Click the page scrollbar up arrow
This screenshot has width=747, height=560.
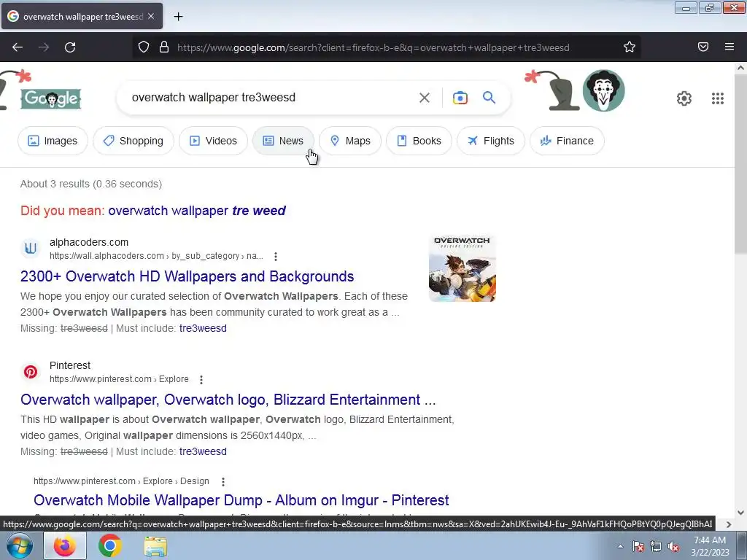(740, 68)
